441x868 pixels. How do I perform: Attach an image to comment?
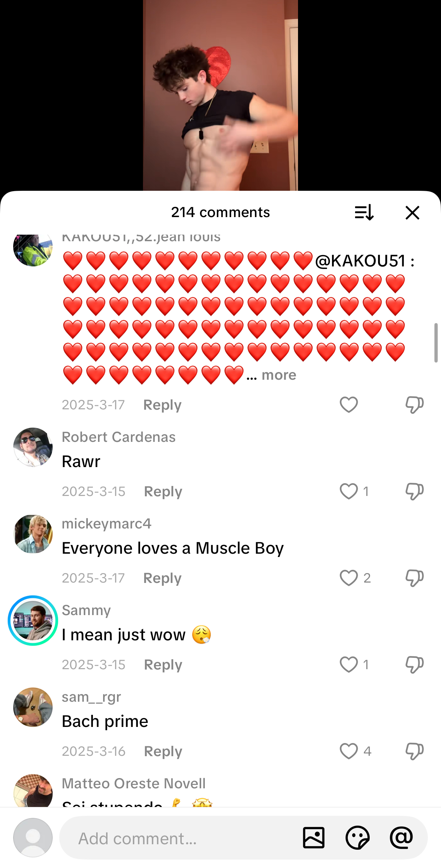click(314, 838)
